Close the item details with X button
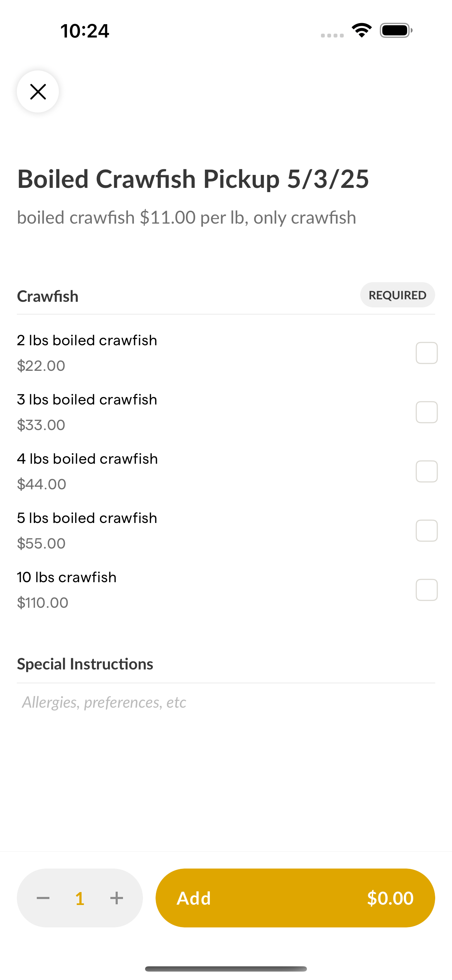 tap(38, 92)
